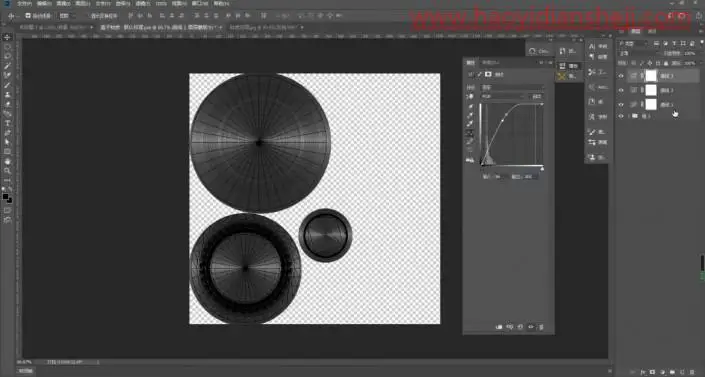This screenshot has width=705, height=377.
Task: Select the Brush tool in toolbar
Action: pyautogui.click(x=7, y=85)
